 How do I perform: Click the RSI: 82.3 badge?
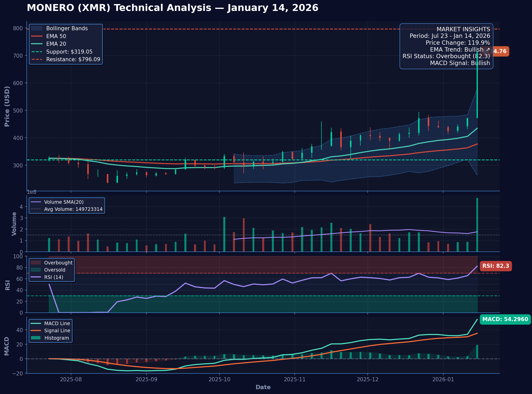click(495, 266)
